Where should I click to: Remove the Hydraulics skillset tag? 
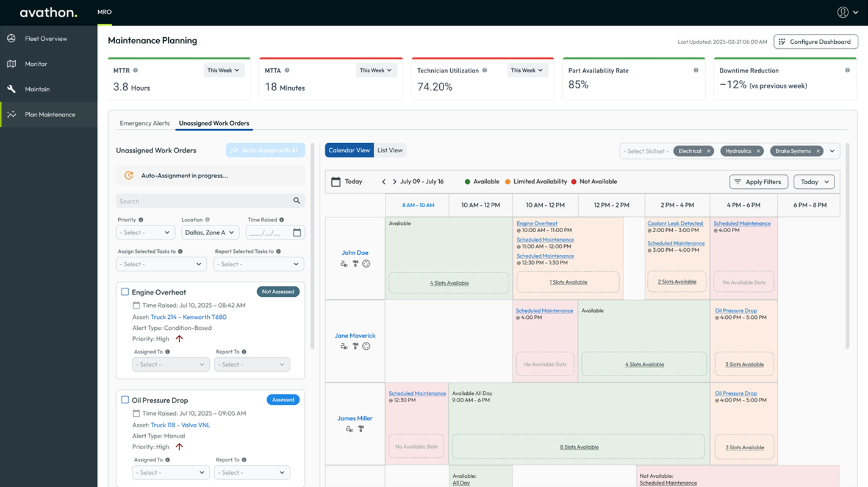(x=758, y=151)
